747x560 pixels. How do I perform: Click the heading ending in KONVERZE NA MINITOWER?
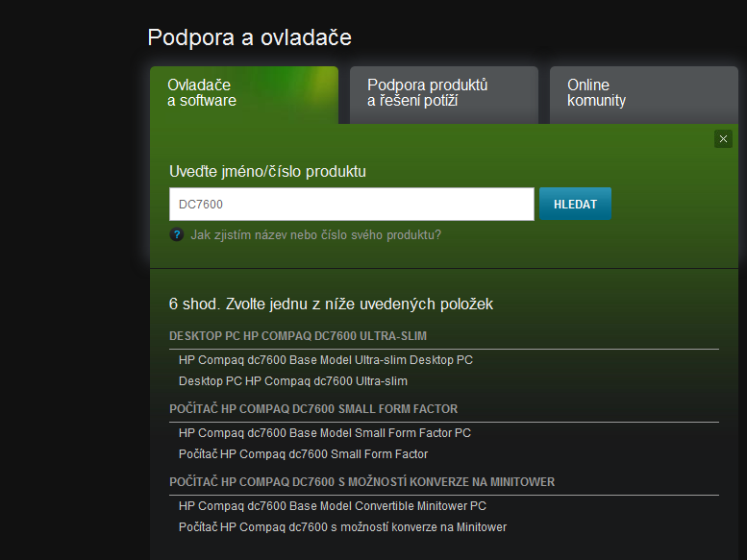(362, 481)
